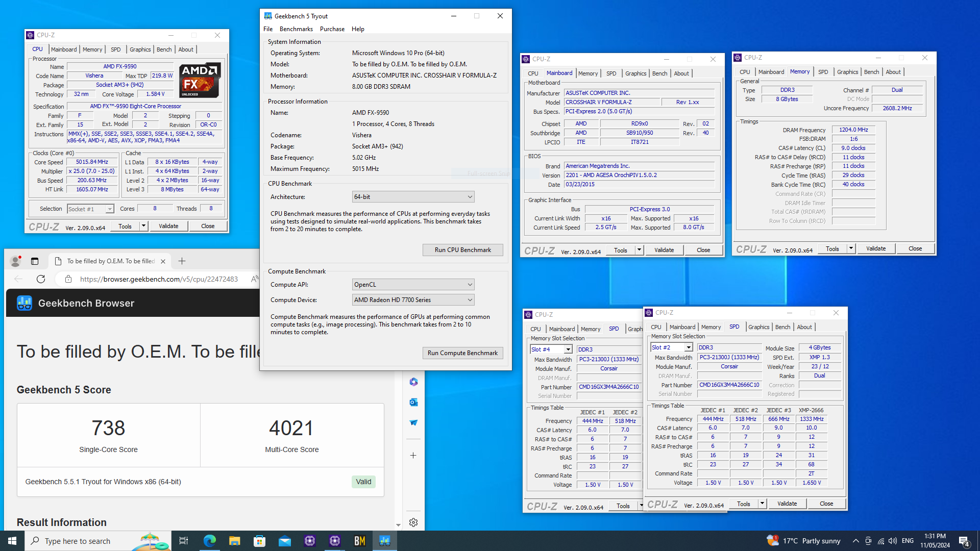Viewport: 980px width, 551px height.
Task: Select Graphics tab in CPU-Z Memory window
Action: [847, 72]
